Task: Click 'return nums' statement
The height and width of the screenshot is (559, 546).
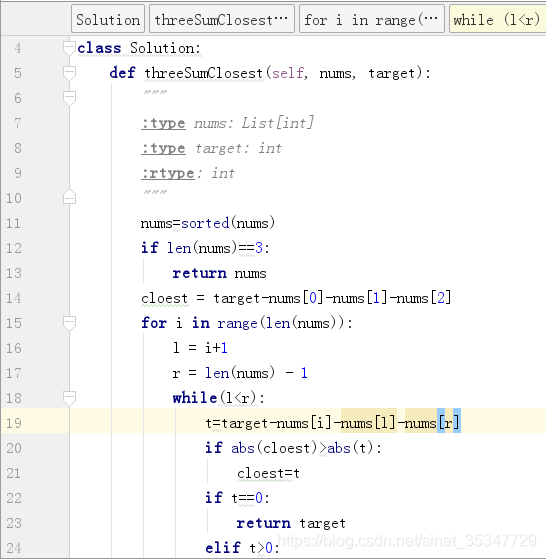Action: tap(219, 273)
